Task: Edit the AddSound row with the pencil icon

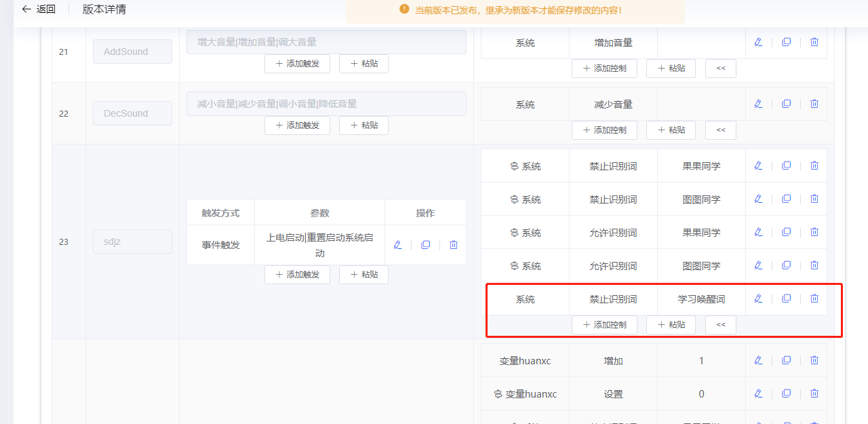Action: (x=757, y=41)
